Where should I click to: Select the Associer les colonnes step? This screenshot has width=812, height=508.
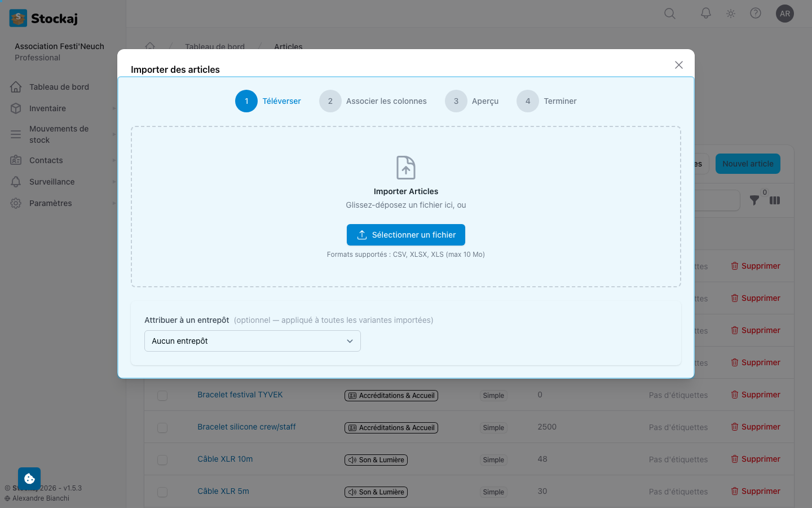[x=373, y=101]
